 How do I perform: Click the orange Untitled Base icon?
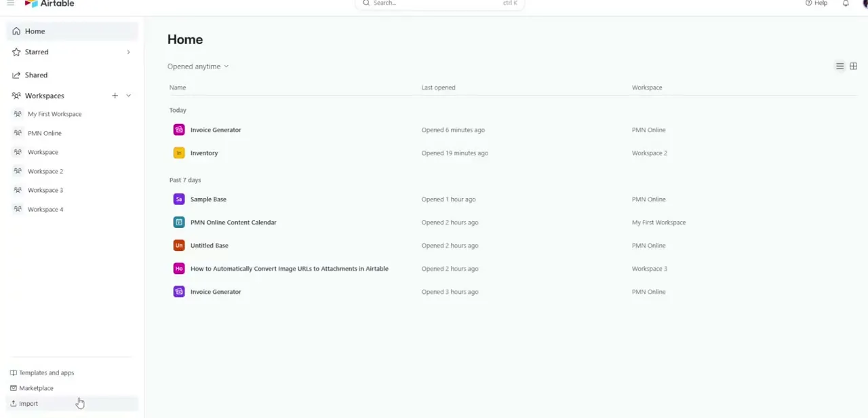(x=179, y=245)
